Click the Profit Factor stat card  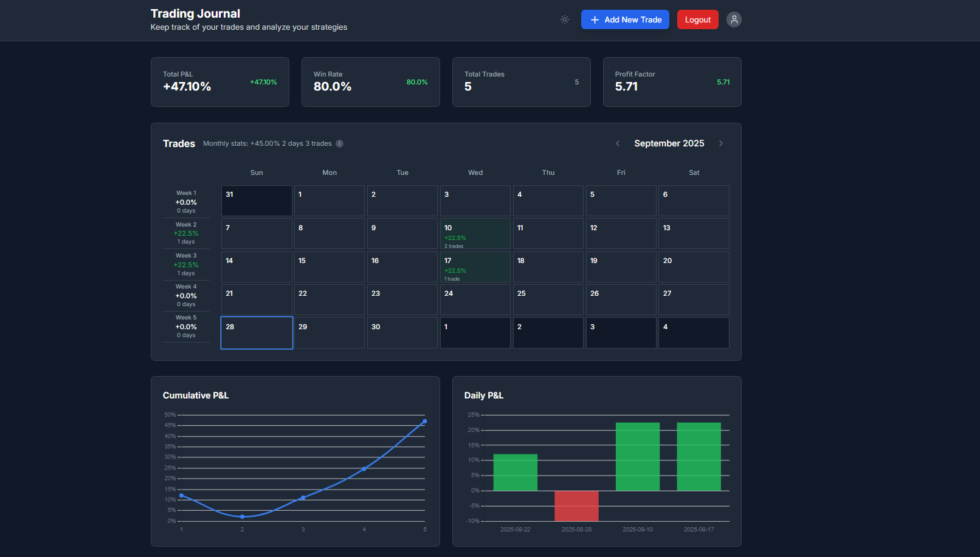click(672, 82)
